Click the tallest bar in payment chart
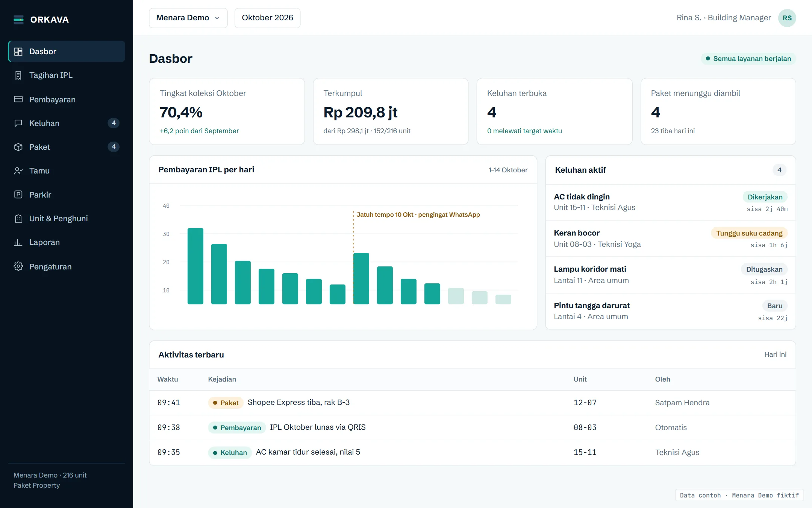This screenshot has height=508, width=812. 195,266
